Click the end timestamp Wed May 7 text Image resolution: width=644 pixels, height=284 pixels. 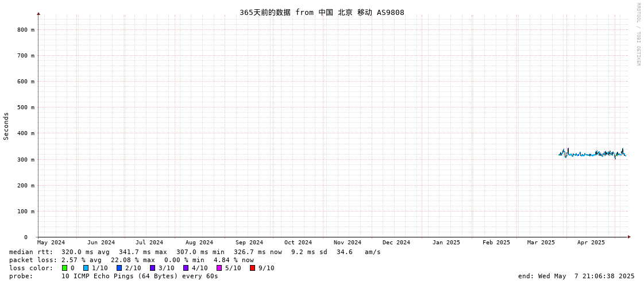click(576, 276)
